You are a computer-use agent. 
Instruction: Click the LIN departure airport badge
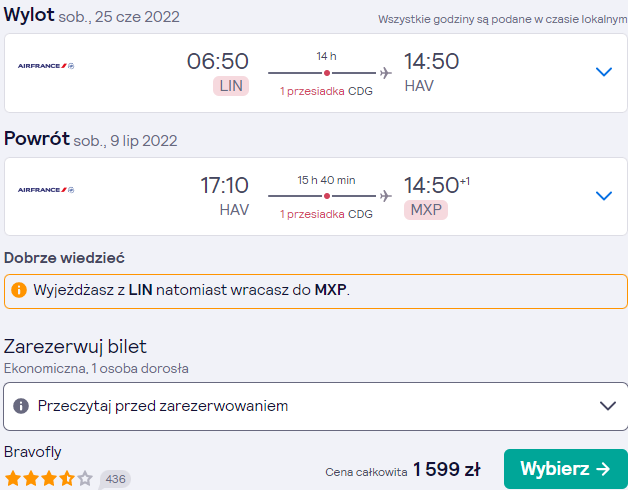click(x=231, y=86)
